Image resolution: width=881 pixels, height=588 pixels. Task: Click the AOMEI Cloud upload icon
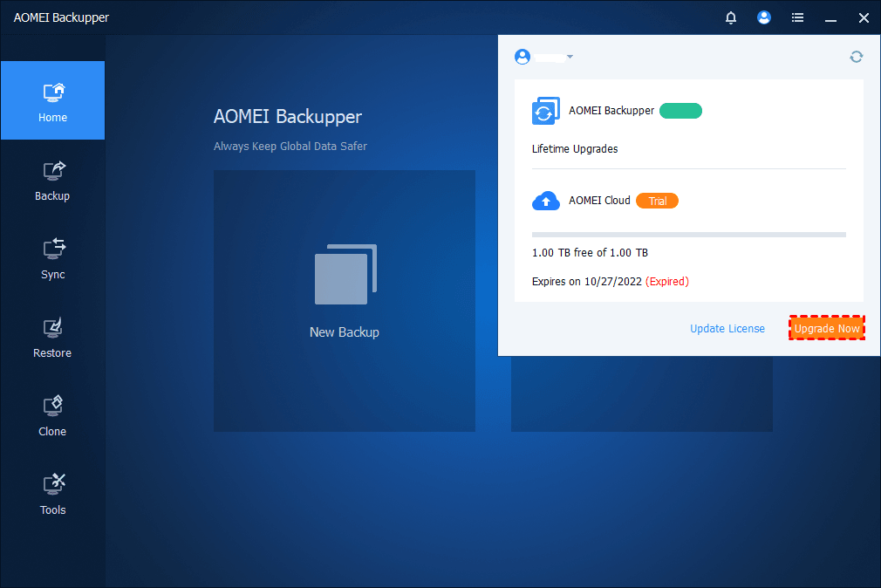coord(545,201)
